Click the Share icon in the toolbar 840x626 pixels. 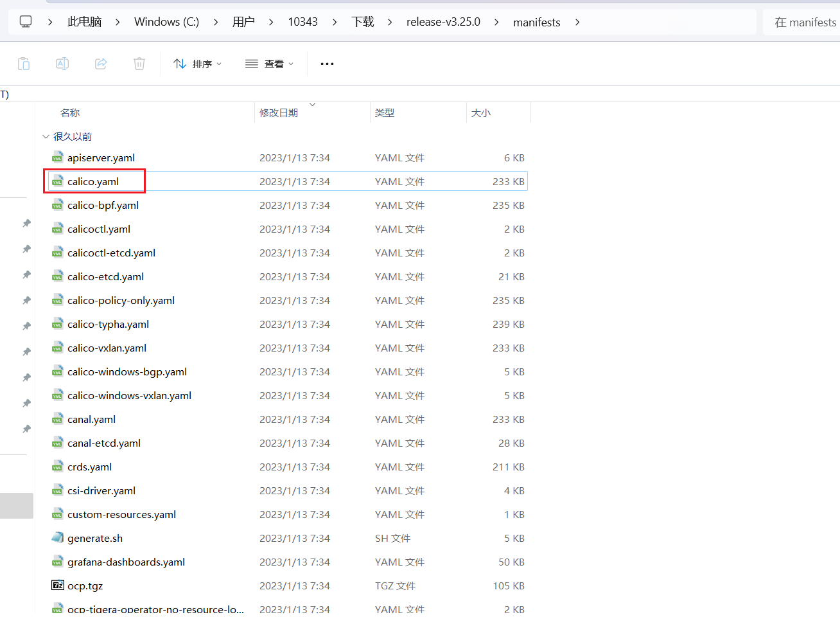101,64
